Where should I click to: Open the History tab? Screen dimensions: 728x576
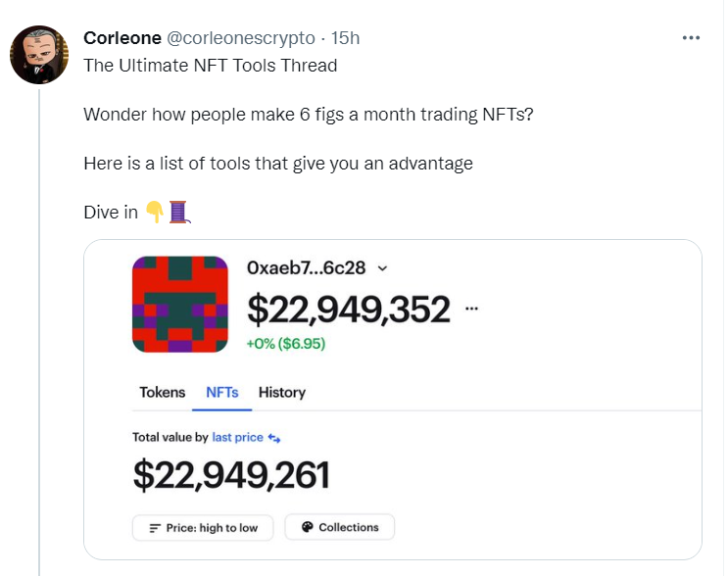pos(282,392)
